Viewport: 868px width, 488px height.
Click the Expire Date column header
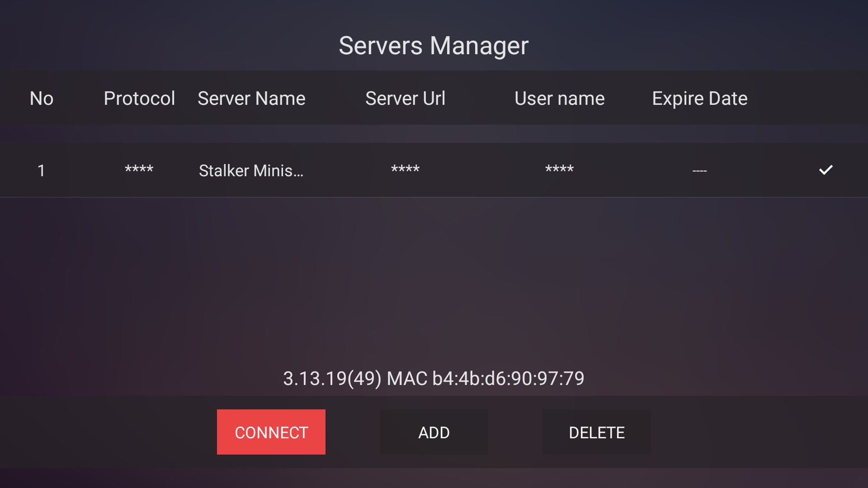699,99
